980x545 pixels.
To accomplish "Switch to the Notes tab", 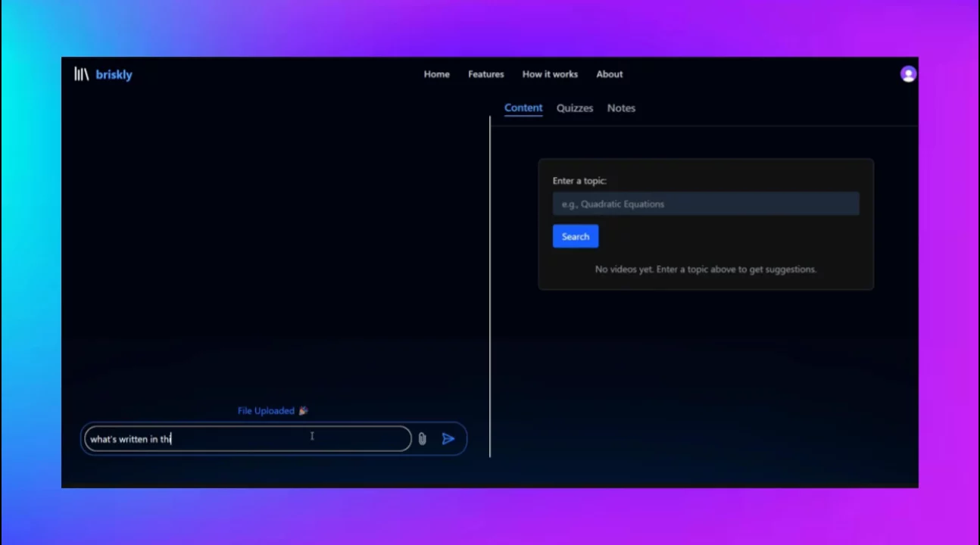I will pos(621,108).
